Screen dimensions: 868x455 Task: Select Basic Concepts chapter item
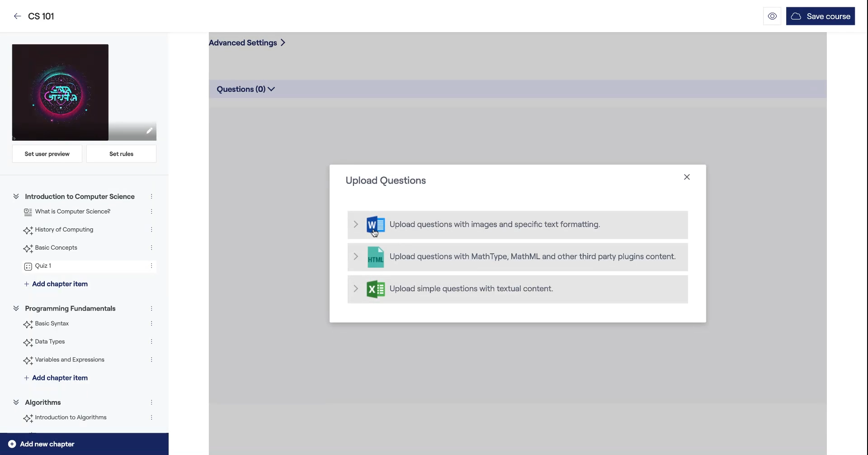56,248
